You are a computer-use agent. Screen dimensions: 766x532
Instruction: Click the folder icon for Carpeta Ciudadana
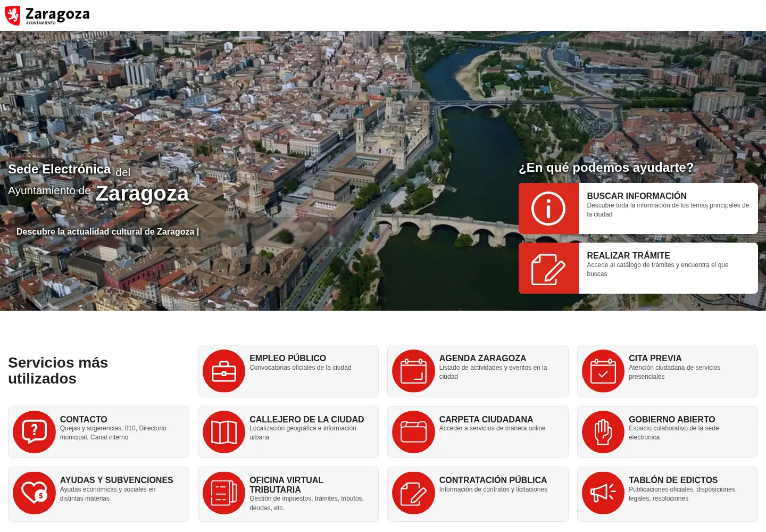point(413,432)
